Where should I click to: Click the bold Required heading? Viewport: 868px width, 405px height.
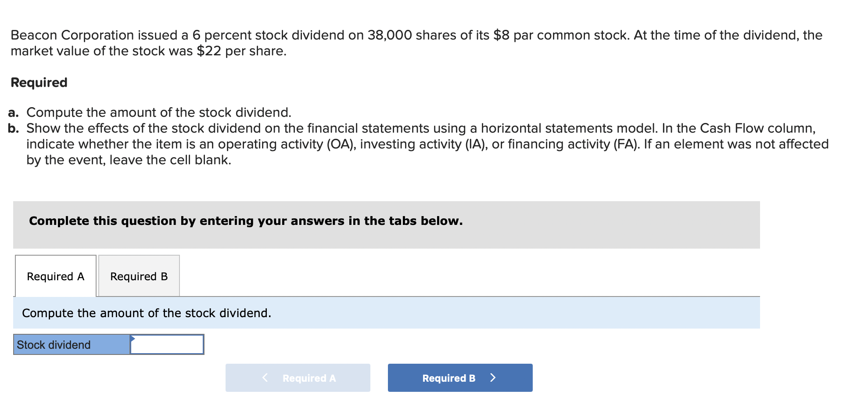coord(39,83)
